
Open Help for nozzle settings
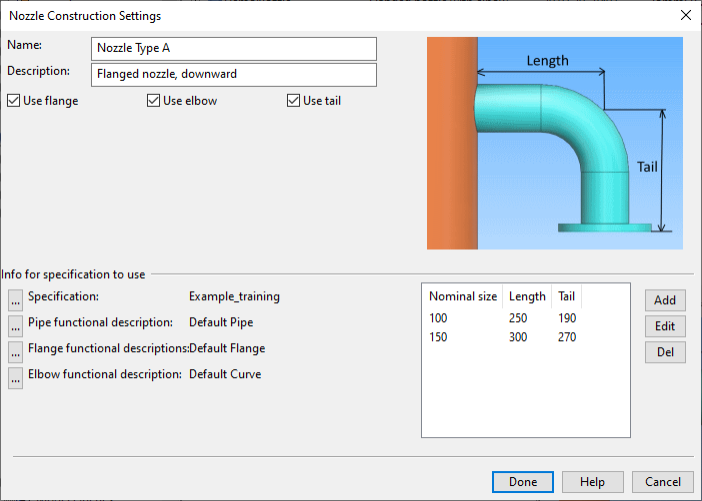(592, 482)
